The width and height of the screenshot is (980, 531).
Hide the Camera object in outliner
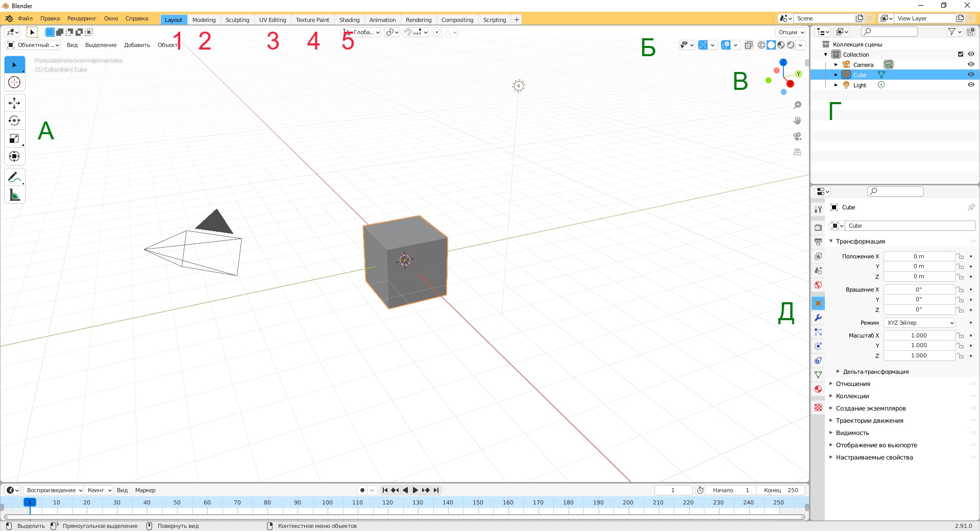point(971,65)
